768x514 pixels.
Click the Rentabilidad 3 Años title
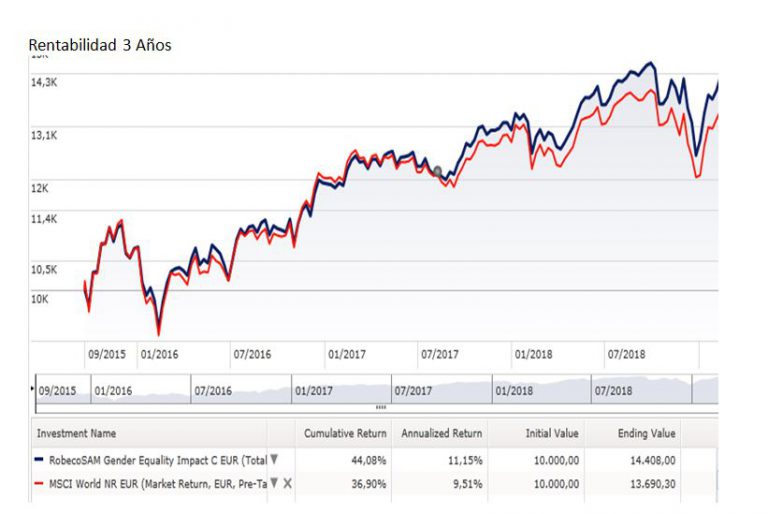point(100,45)
